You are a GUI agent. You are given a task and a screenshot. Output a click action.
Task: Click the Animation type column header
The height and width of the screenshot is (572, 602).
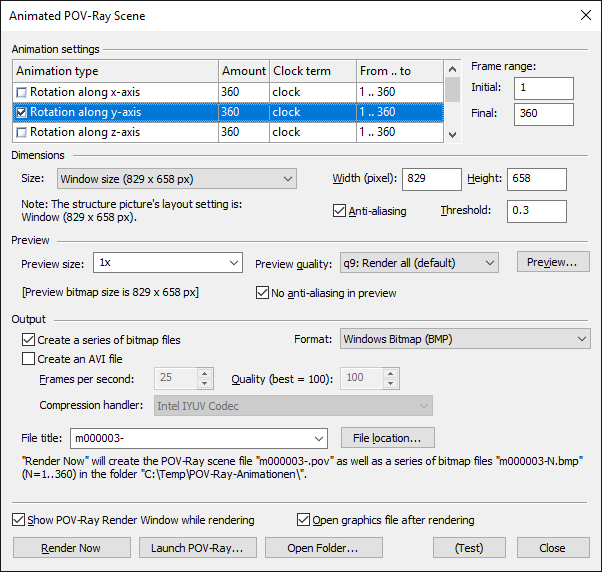click(x=115, y=71)
